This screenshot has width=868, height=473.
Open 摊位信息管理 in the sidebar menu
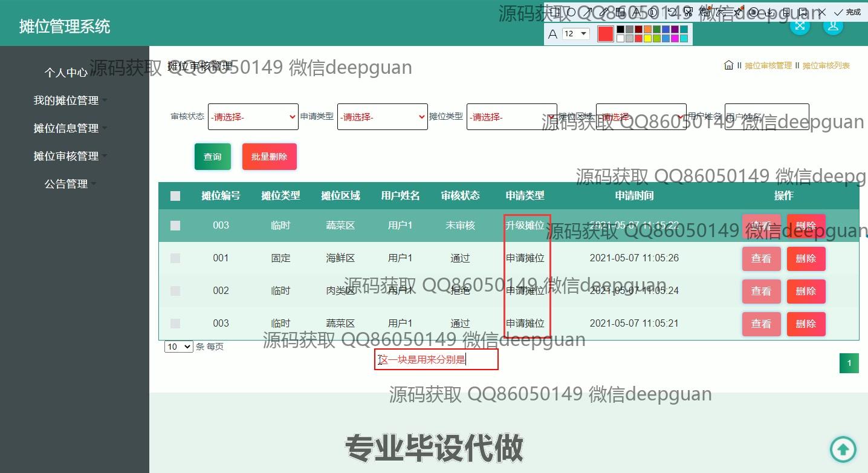coord(66,128)
